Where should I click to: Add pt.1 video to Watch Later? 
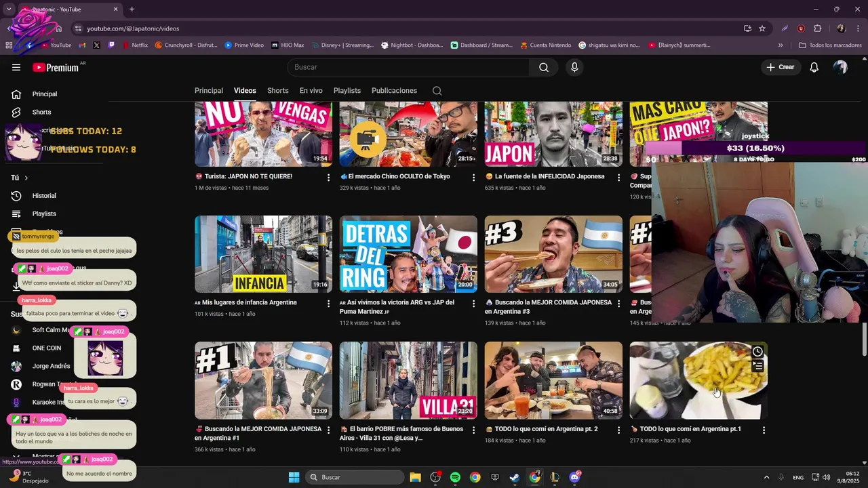(x=757, y=351)
